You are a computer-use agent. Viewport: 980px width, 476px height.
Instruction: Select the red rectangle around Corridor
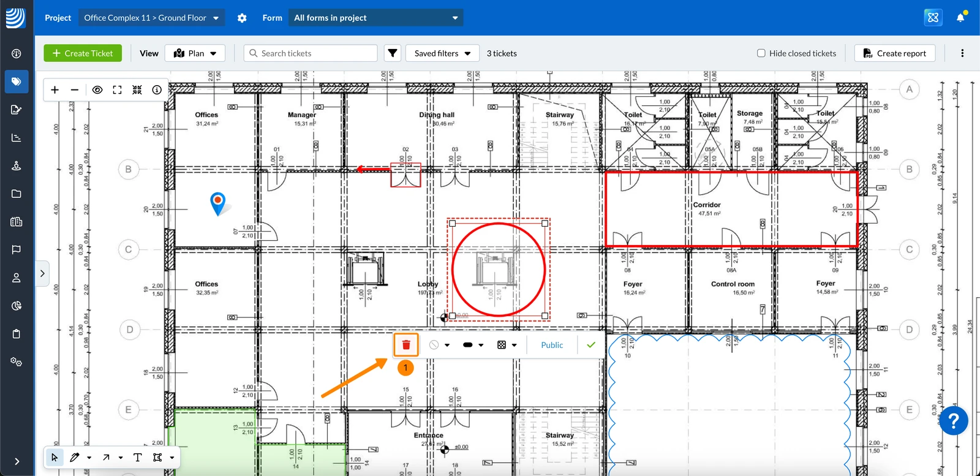tap(731, 209)
